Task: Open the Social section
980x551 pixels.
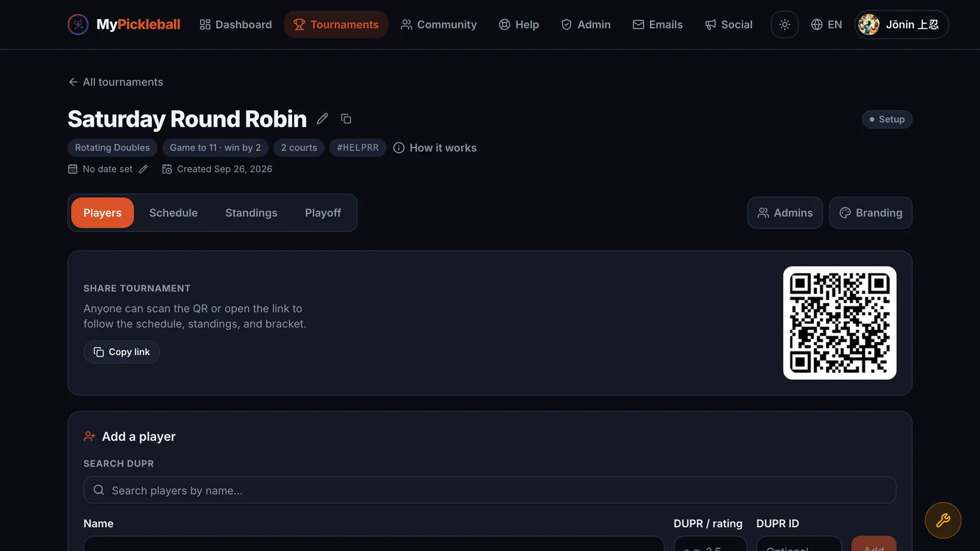Action: click(x=728, y=24)
